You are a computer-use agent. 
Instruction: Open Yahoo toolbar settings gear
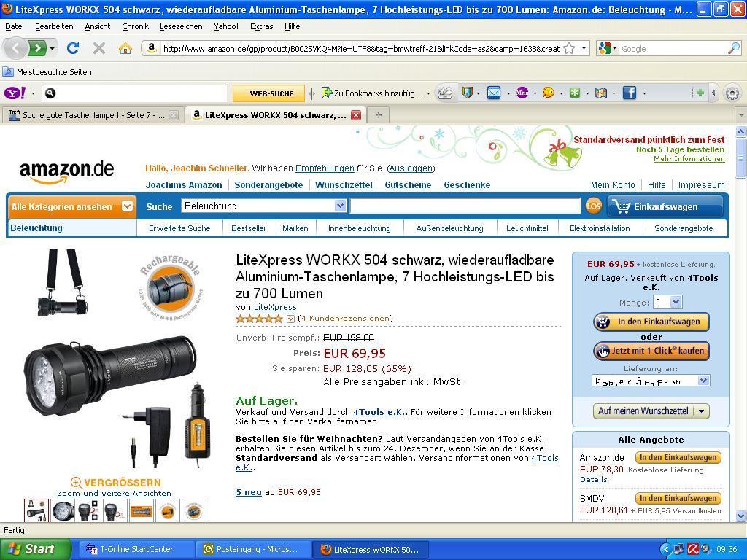(732, 93)
